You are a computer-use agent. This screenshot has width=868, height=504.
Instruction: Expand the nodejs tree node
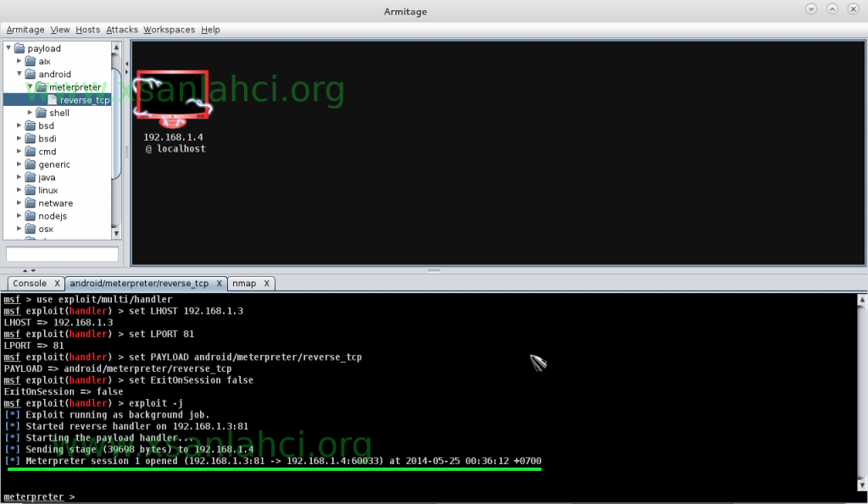(x=19, y=216)
